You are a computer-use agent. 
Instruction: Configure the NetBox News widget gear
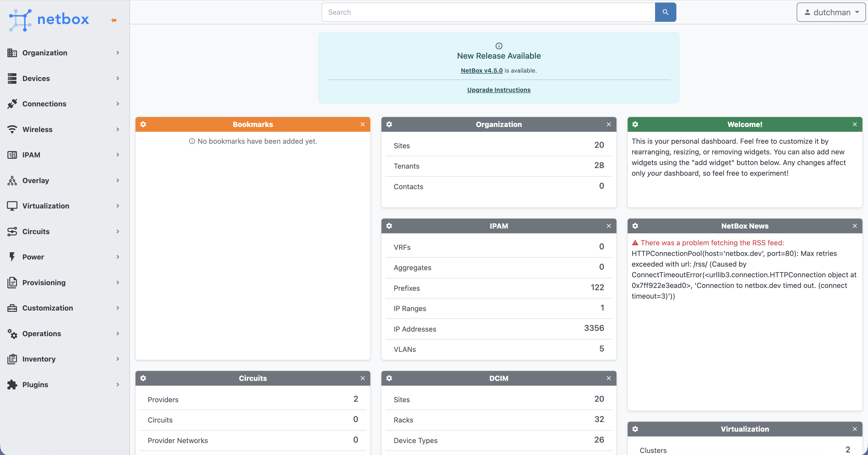635,226
